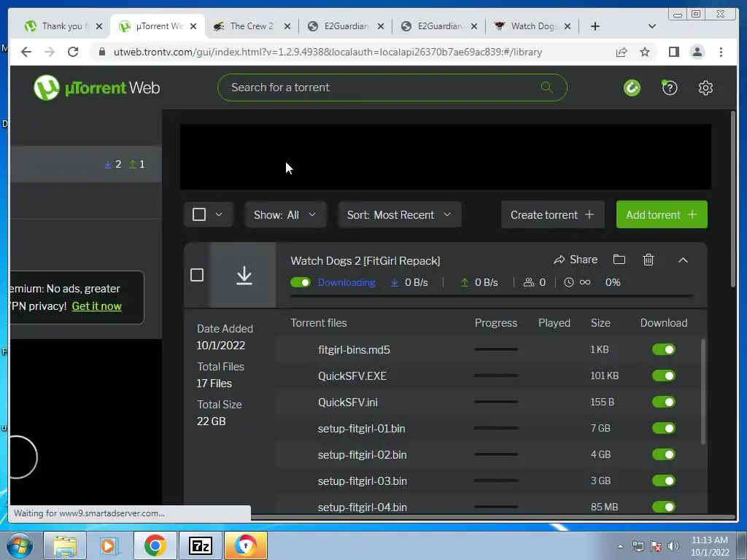The height and width of the screenshot is (560, 747).
Task: Open the help question mark icon
Action: click(670, 87)
